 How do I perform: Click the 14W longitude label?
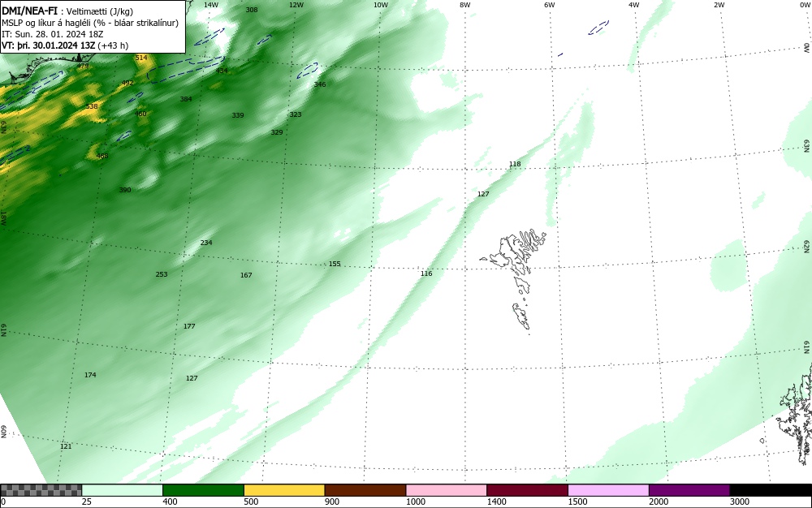(x=211, y=5)
